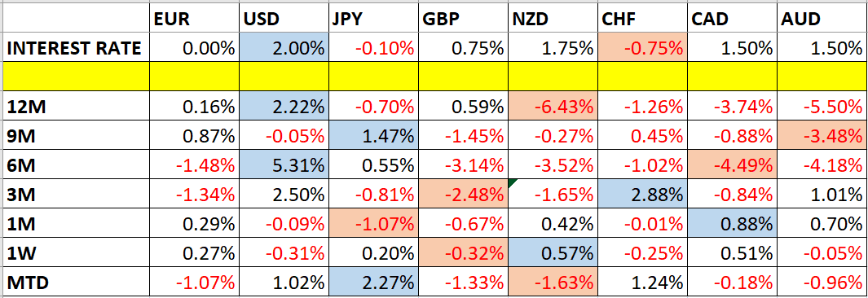Click the CAD 1M cell showing 0.88%
Image resolution: width=868 pixels, height=298 pixels.
(732, 223)
